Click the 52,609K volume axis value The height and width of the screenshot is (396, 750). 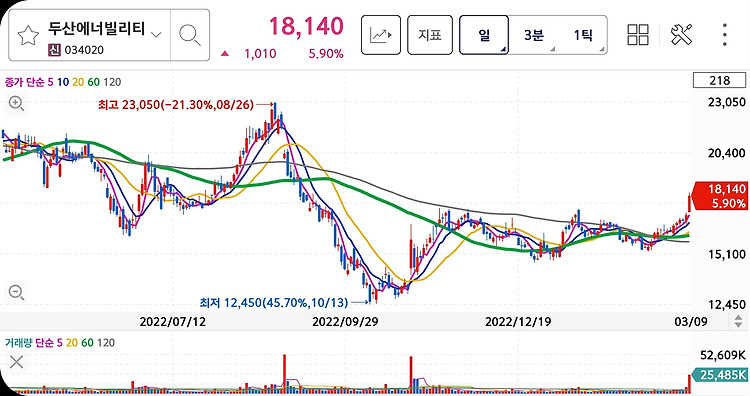tap(723, 355)
